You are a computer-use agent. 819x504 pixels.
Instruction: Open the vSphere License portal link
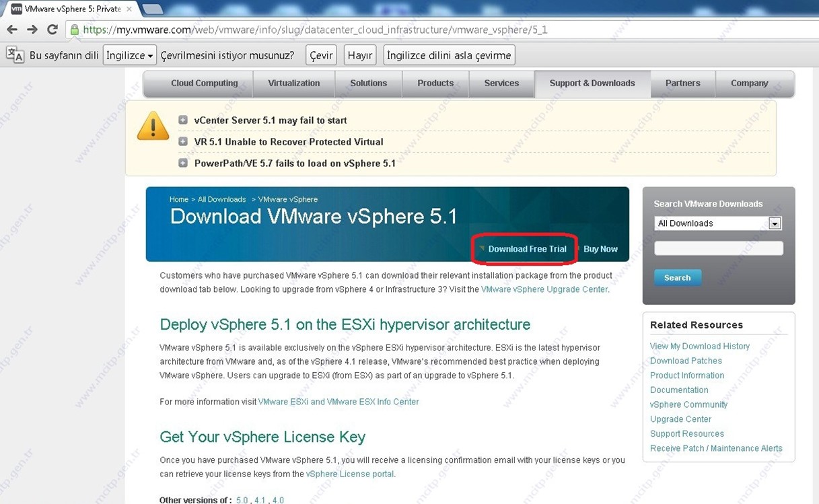point(350,474)
